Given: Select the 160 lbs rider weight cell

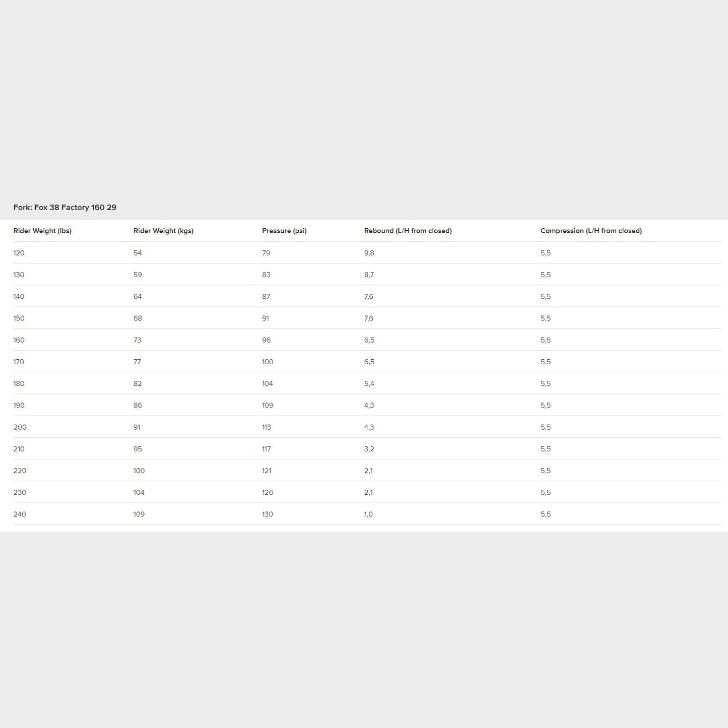Looking at the screenshot, I should (x=19, y=340).
